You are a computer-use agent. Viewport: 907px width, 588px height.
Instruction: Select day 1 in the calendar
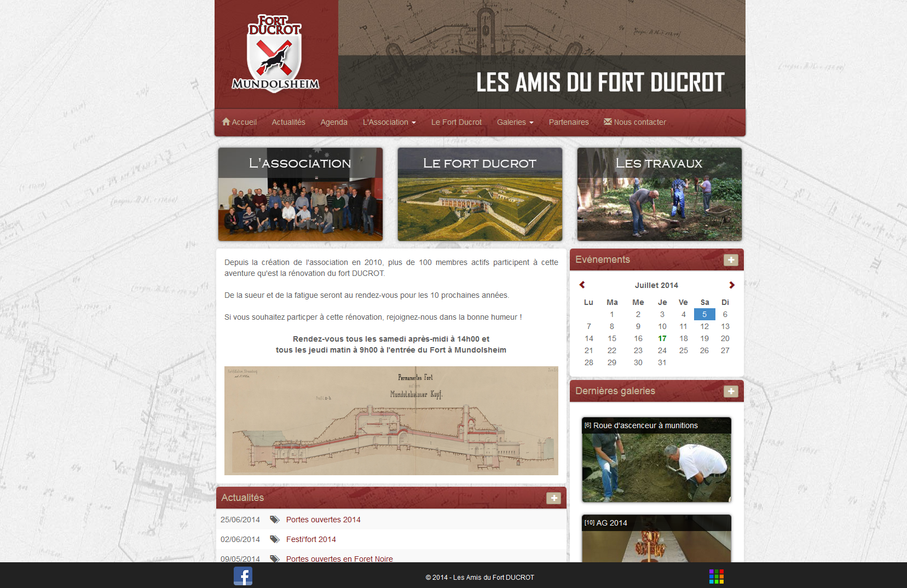click(612, 314)
